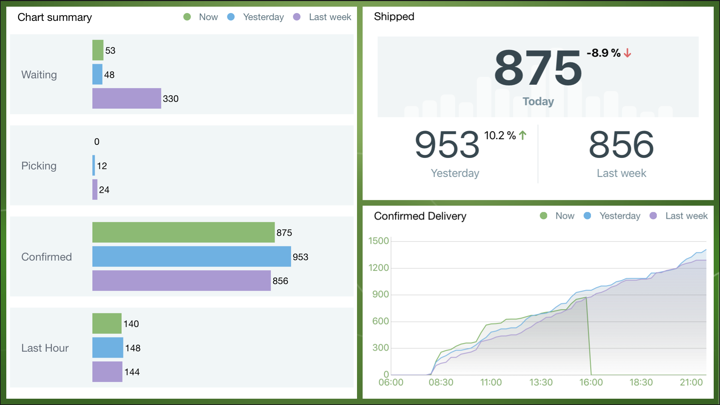Image resolution: width=720 pixels, height=405 pixels.
Task: Click the blue Confirmed bar labeled 953
Action: pyautogui.click(x=191, y=256)
